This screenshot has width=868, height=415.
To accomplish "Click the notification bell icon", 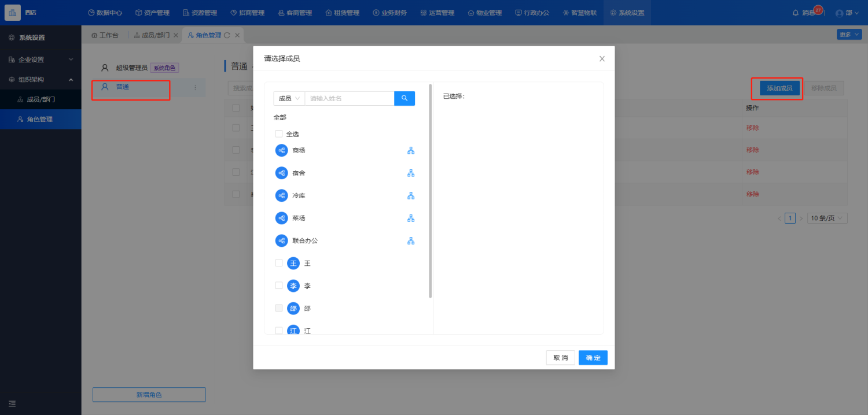I will 795,12.
